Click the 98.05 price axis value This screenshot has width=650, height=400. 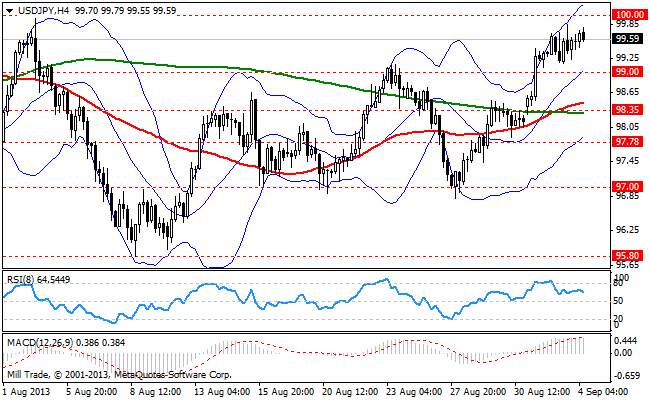click(x=627, y=126)
